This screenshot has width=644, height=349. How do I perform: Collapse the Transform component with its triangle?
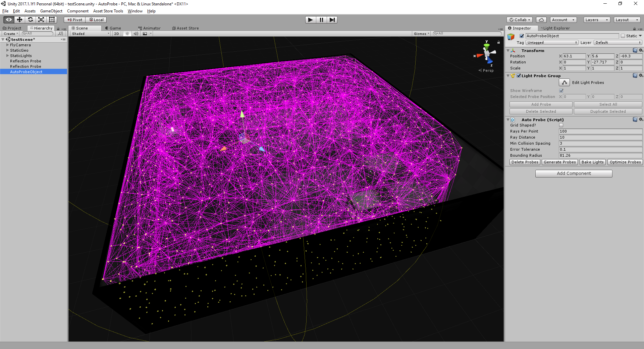(x=508, y=50)
